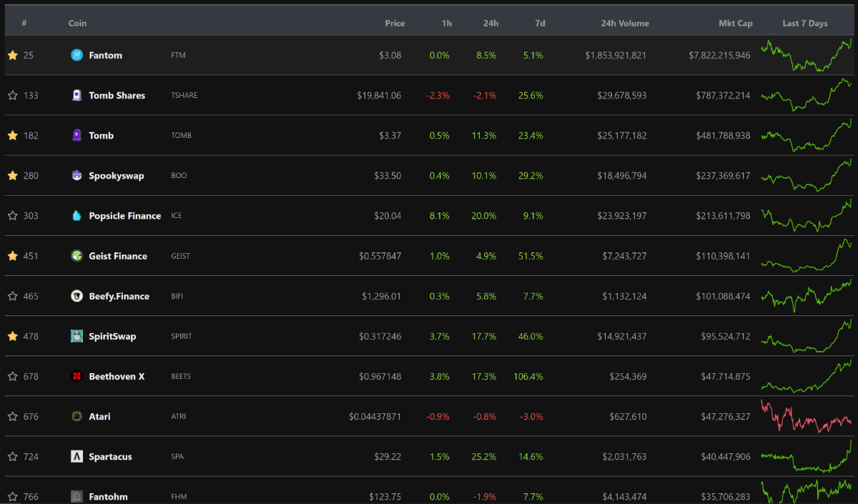Click the $0.04437871 Atari price
Image resolution: width=858 pixels, height=504 pixels.
(375, 416)
